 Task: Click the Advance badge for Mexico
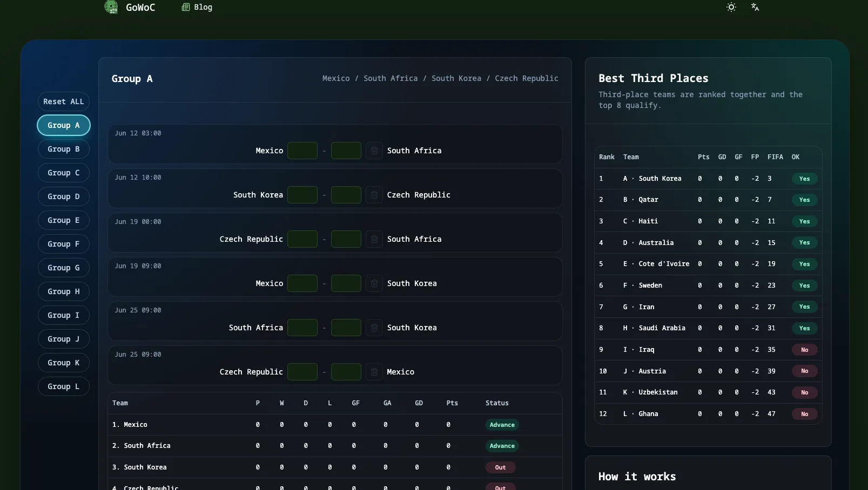tap(502, 425)
